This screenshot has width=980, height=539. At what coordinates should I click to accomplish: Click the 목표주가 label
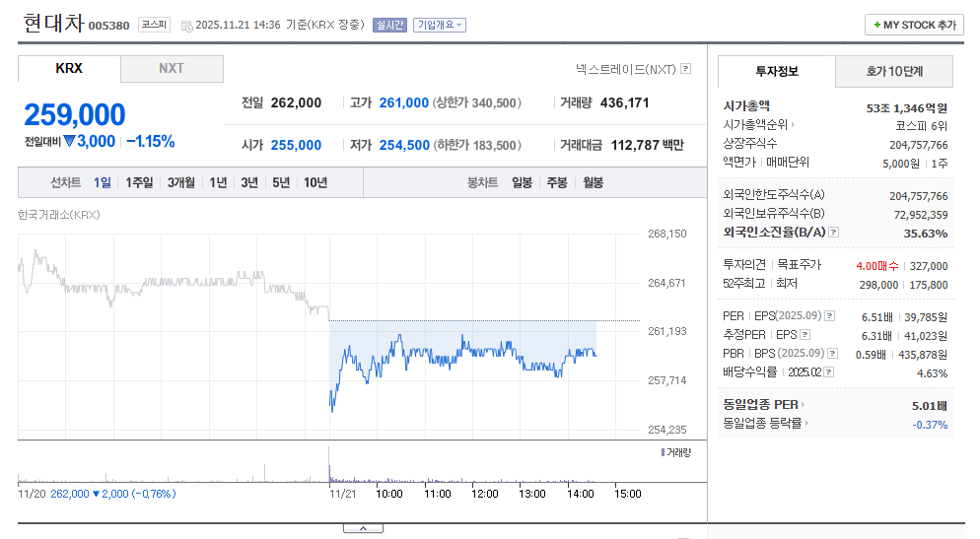[x=799, y=265]
